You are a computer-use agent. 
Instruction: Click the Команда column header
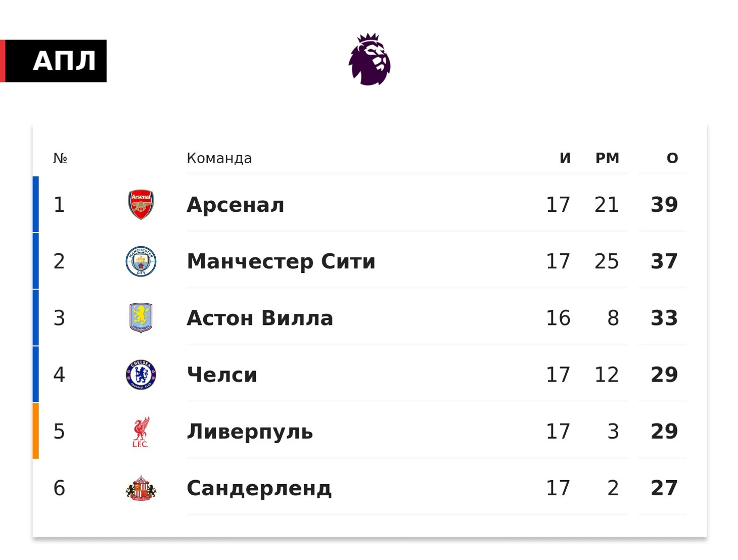pyautogui.click(x=219, y=158)
